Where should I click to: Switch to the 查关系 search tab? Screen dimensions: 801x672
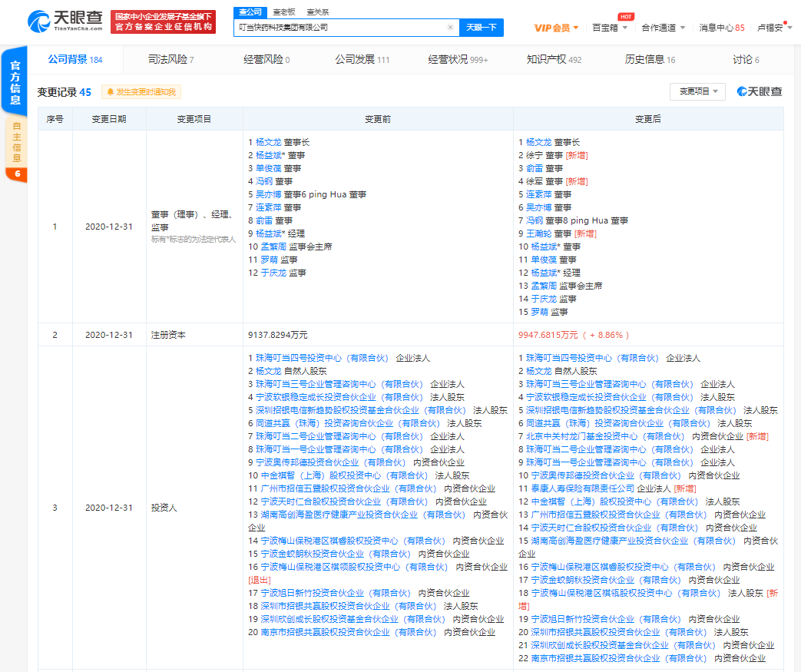click(x=318, y=12)
